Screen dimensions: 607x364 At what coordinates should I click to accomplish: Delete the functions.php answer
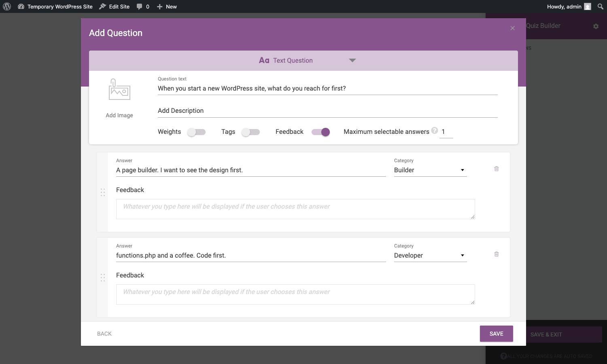(497, 254)
